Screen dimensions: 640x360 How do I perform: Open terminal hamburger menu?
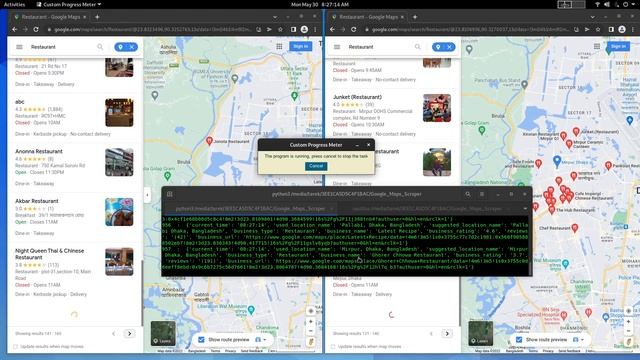click(482, 194)
